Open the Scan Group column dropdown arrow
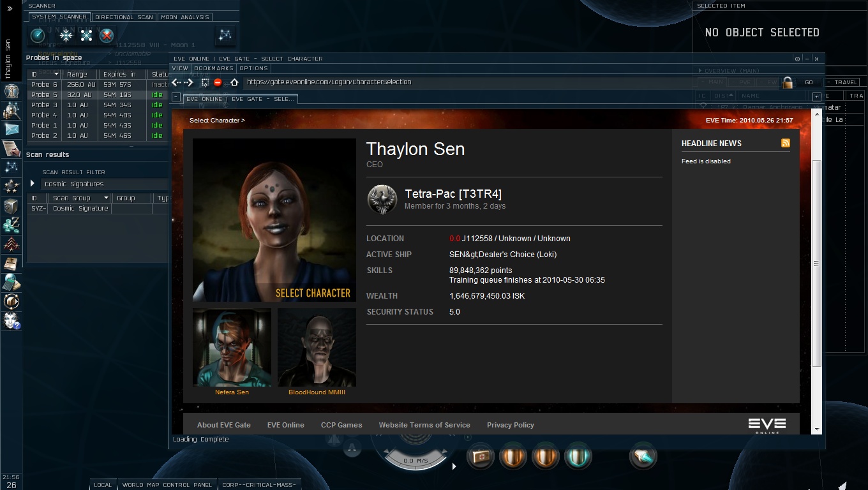Viewport: 868px width, 490px height. (x=106, y=198)
